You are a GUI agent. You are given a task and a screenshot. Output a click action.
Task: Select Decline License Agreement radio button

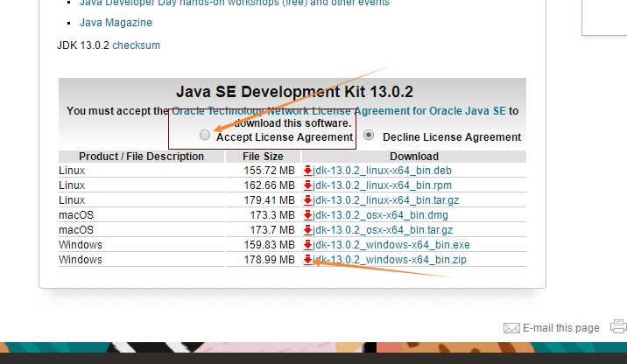pos(369,135)
